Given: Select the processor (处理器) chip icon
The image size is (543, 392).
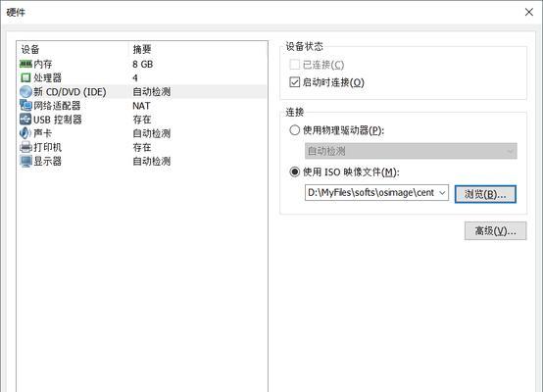Looking at the screenshot, I should pos(25,78).
